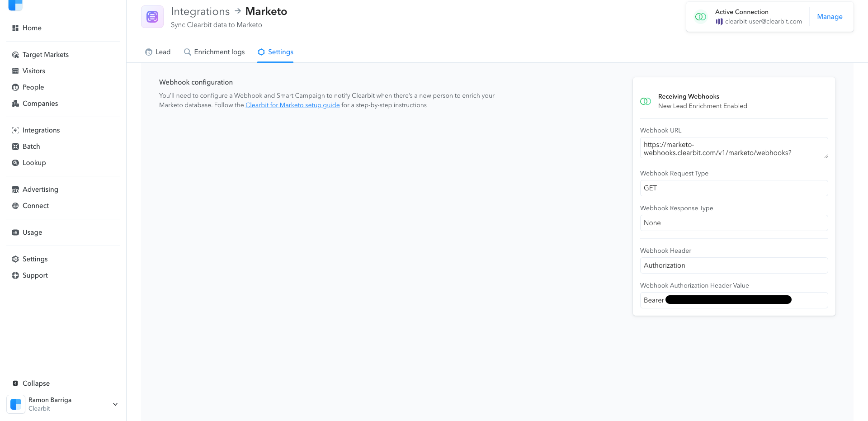Click the Lead tab icon
Viewport: 868px width, 421px height.
(149, 52)
